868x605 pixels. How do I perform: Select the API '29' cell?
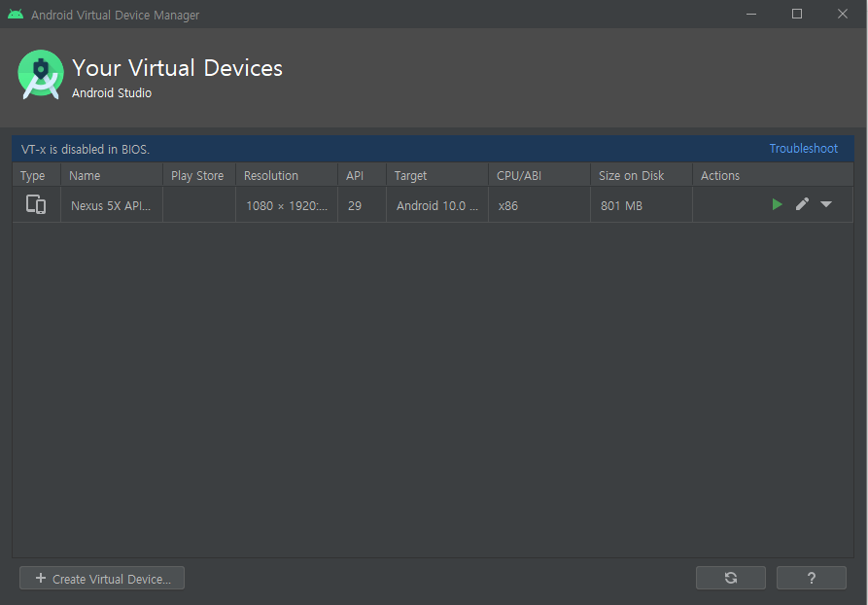click(362, 205)
